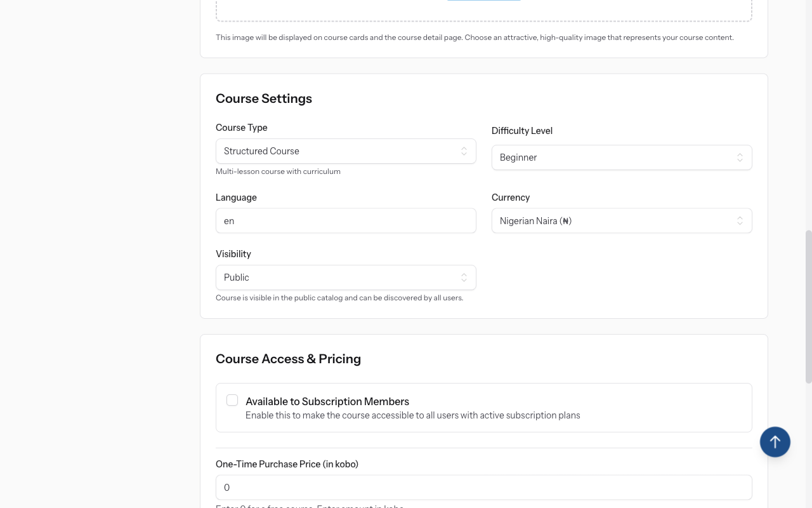Focus the Language input field
The height and width of the screenshot is (508, 812).
[346, 220]
